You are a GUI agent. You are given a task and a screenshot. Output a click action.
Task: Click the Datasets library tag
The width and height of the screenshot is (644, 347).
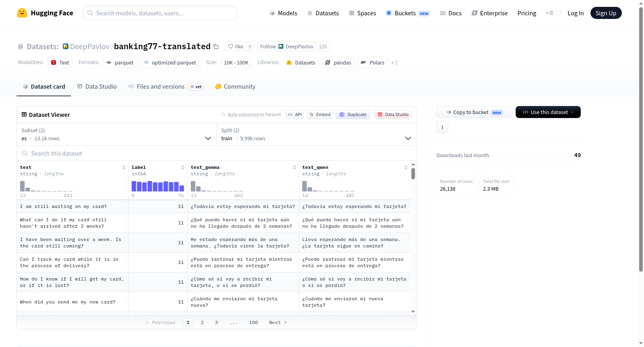301,62
